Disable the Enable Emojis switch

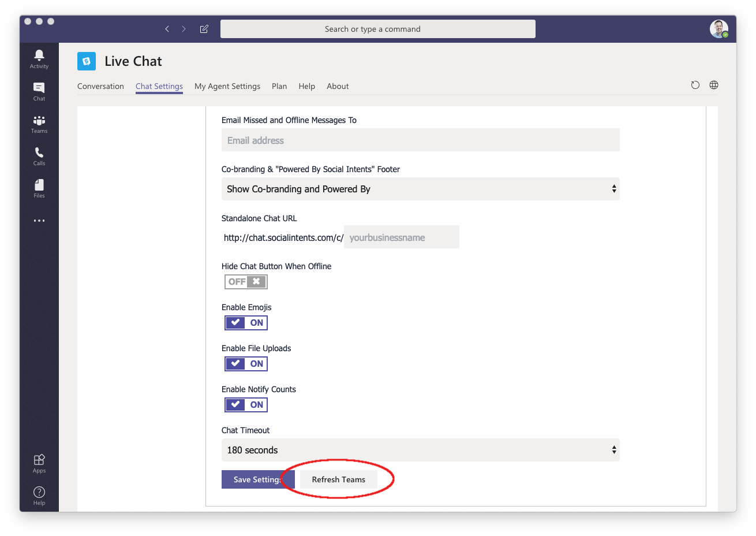click(x=246, y=323)
